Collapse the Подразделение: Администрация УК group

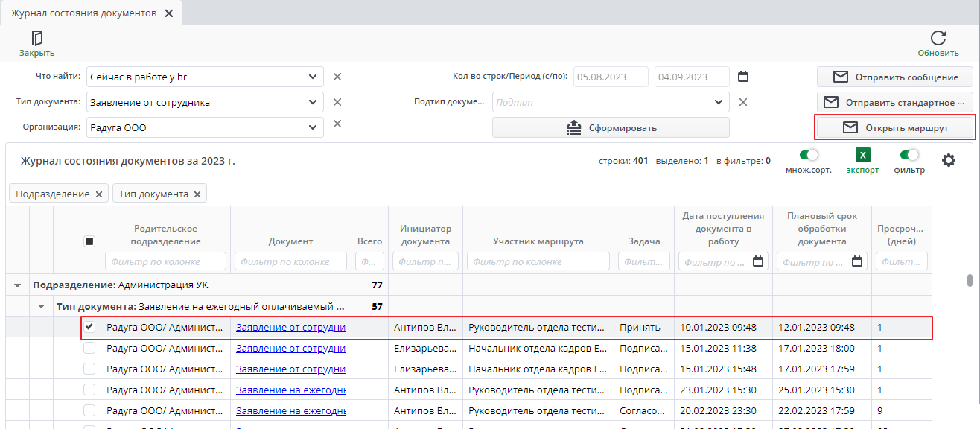coord(17,285)
